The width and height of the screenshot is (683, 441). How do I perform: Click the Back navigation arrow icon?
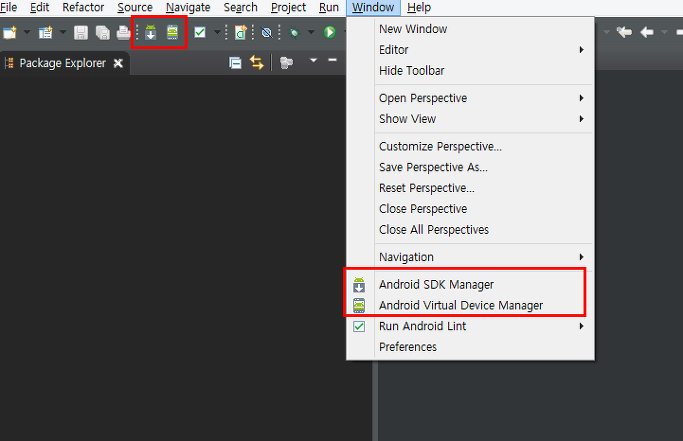tap(647, 32)
